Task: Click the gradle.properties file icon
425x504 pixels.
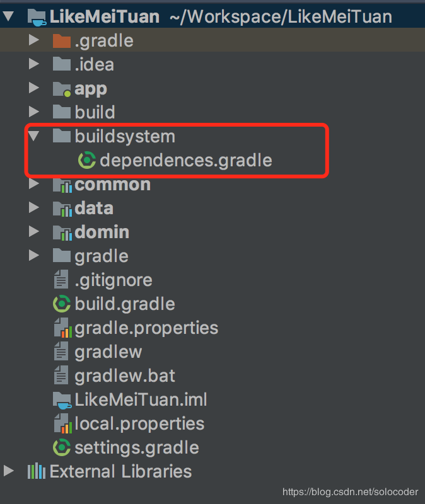Action: point(62,328)
